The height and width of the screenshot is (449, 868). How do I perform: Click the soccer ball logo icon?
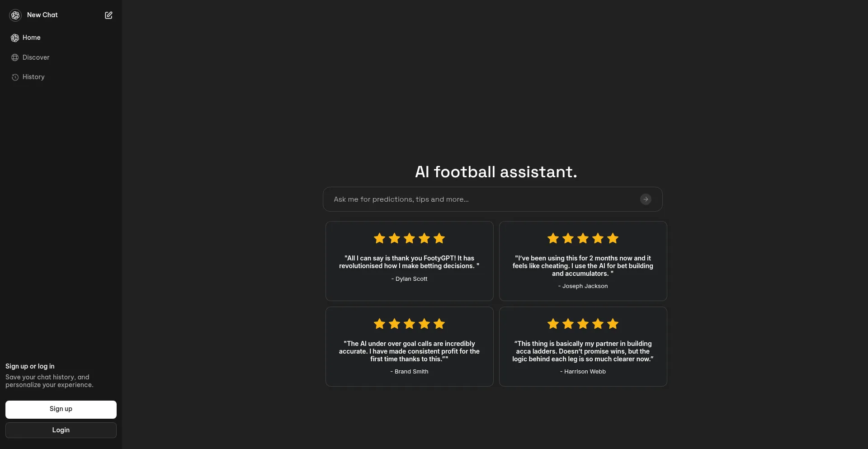(15, 15)
